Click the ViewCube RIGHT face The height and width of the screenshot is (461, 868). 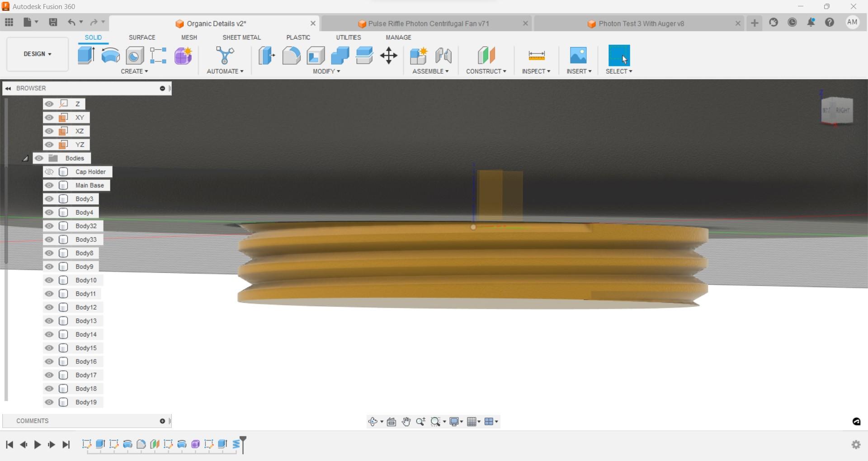842,110
